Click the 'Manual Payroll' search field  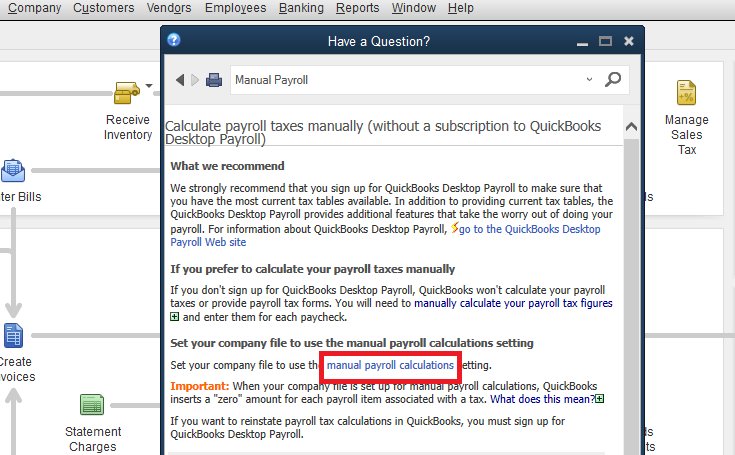click(x=400, y=79)
